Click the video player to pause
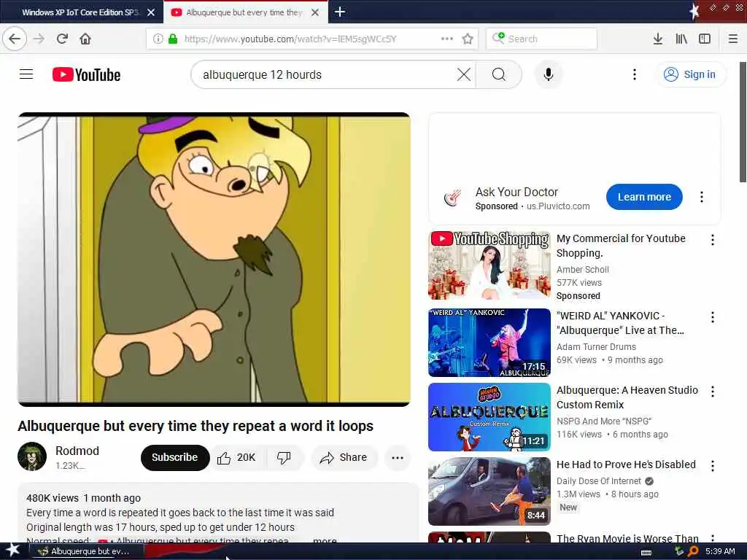747x560 pixels. click(x=214, y=260)
